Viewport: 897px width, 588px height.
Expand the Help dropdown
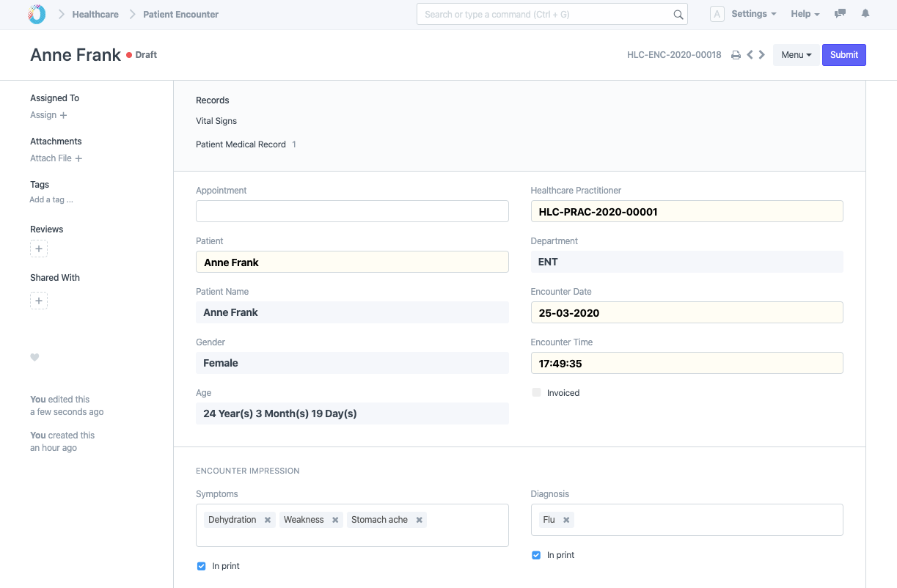[805, 14]
